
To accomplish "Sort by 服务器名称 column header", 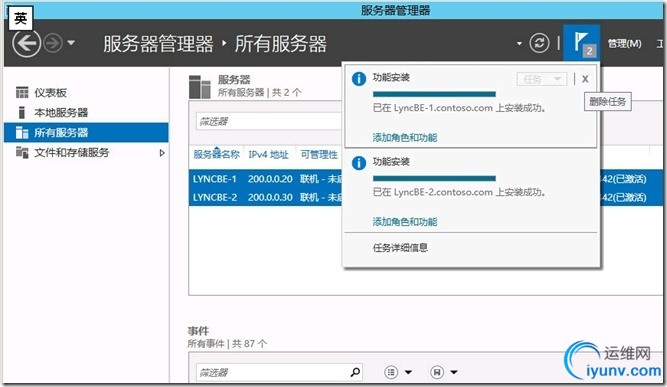I will pos(217,154).
